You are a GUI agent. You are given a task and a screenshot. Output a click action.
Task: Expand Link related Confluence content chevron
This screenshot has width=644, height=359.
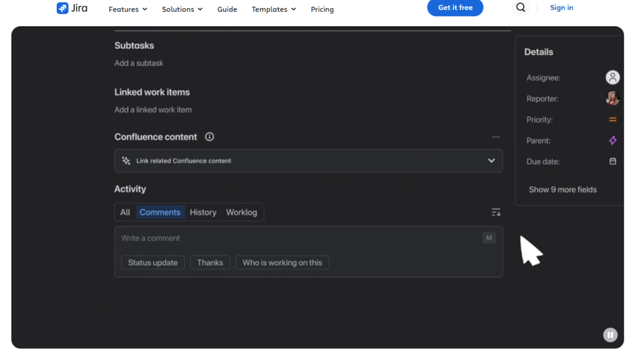tap(491, 160)
